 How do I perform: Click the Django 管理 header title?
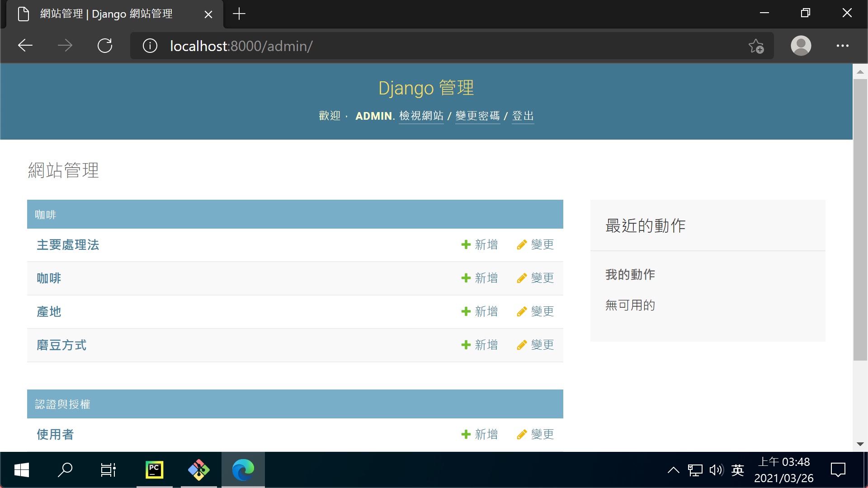(426, 88)
